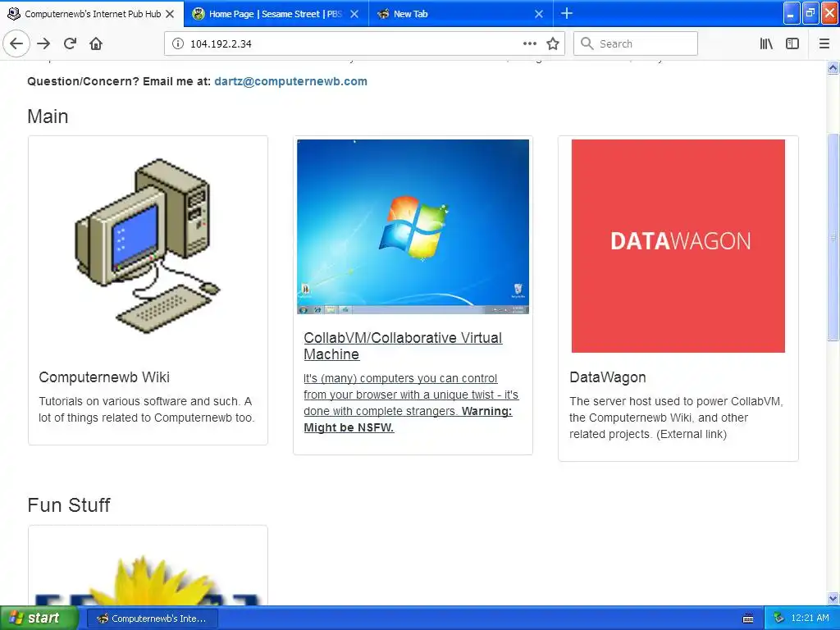Click the 'Main' section heading

[48, 116]
